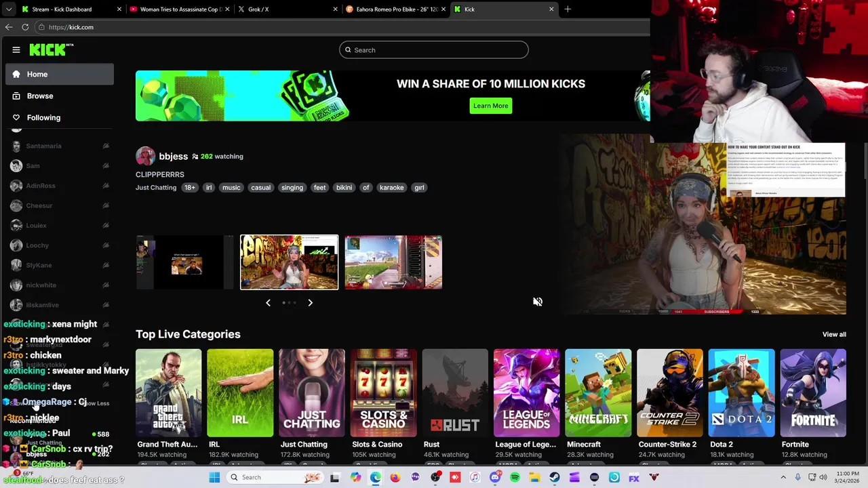868x488 pixels.
Task: Click View all for Top Live Categories
Action: pos(834,334)
